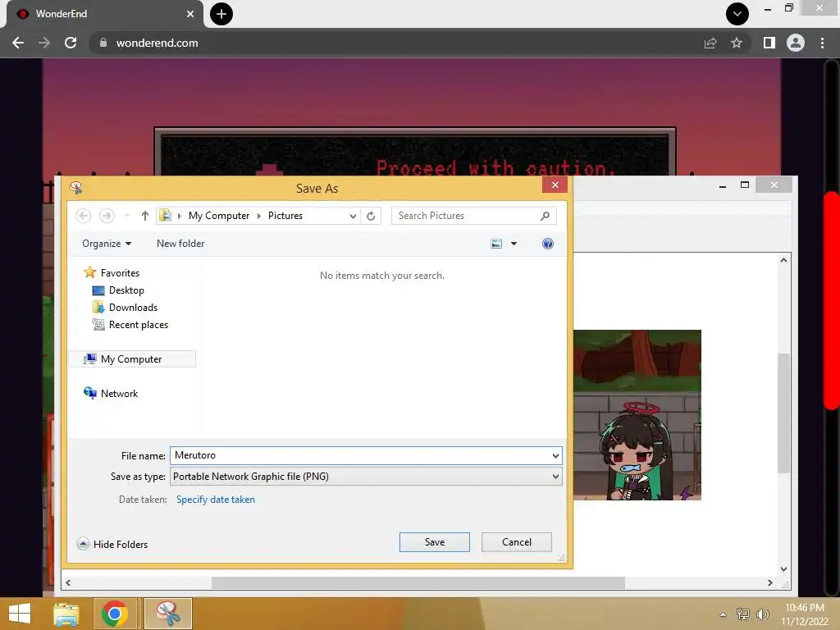Click the Snipping Tool scroll-up arrow
The image size is (840, 630).
point(783,260)
